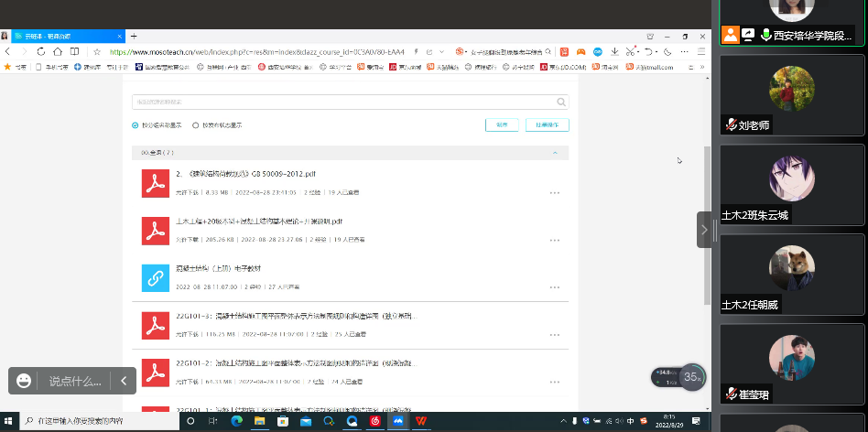Open Microsoft Edge from the taskbar

click(x=236, y=421)
